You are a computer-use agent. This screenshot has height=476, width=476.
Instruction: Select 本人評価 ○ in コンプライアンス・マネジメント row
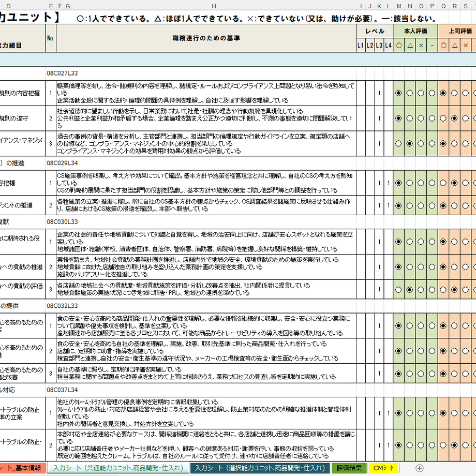[x=398, y=144]
